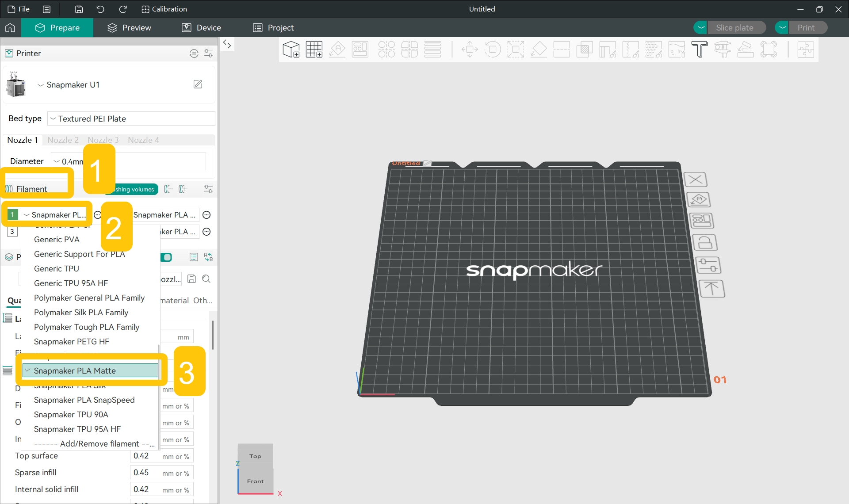Click the Top surface line width field
The height and width of the screenshot is (504, 849).
click(161, 456)
